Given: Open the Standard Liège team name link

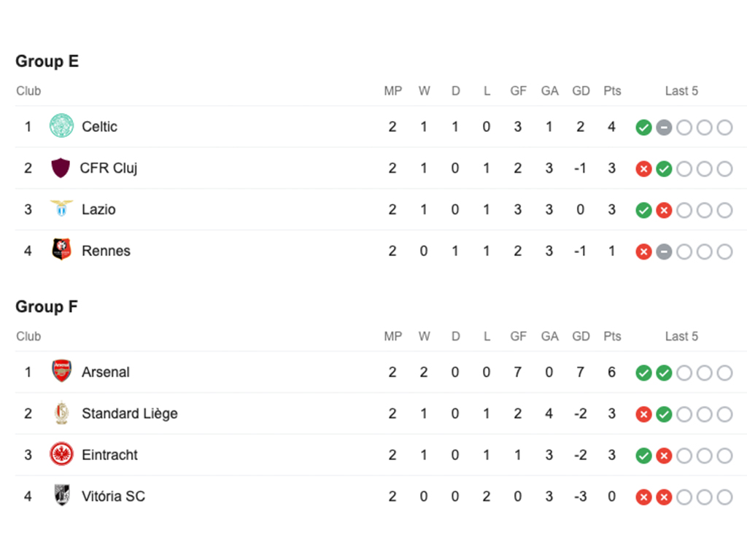Looking at the screenshot, I should (129, 413).
